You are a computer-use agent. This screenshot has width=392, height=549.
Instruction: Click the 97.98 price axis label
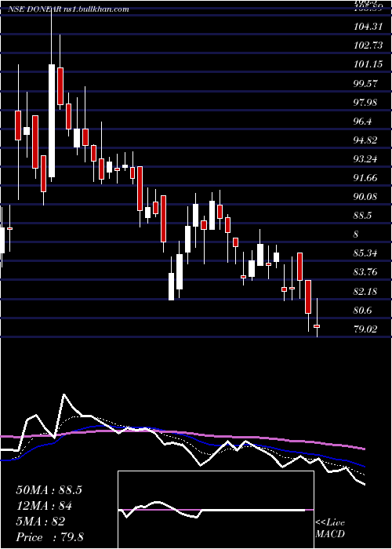(x=366, y=102)
